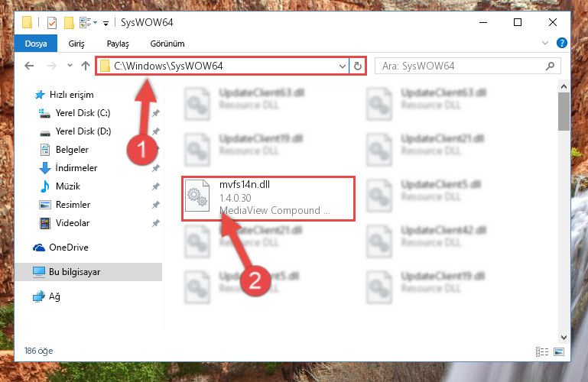Select the mvfs14n.dll file
This screenshot has height=382, width=588.
pos(268,199)
